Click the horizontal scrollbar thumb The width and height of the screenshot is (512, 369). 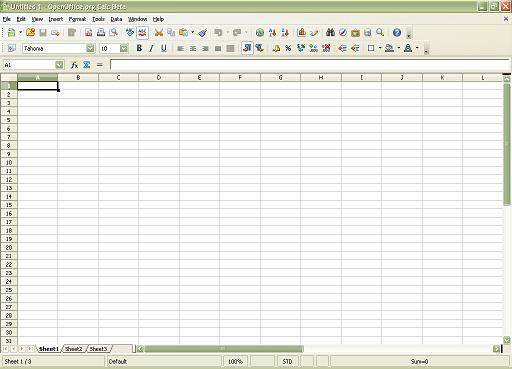pos(224,349)
